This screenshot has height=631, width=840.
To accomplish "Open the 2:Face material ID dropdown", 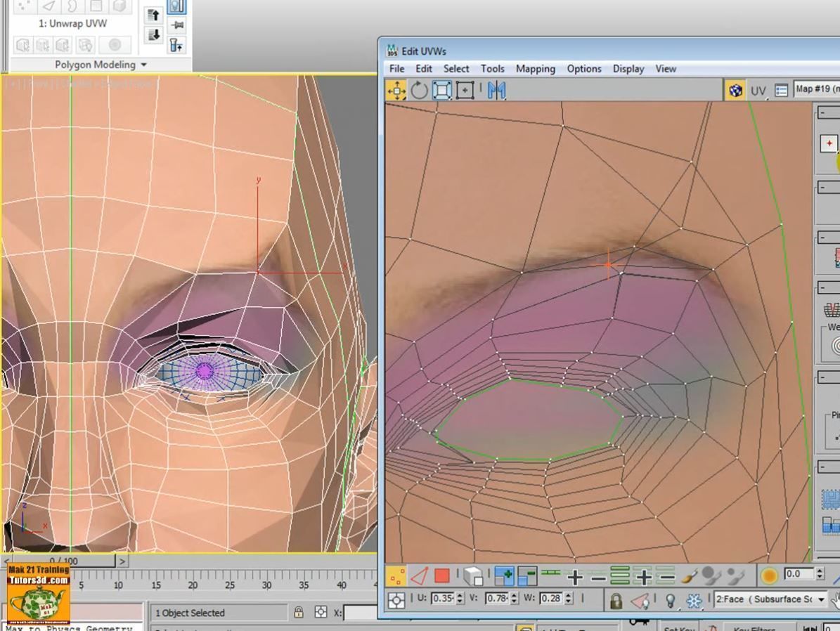I will pos(770,599).
